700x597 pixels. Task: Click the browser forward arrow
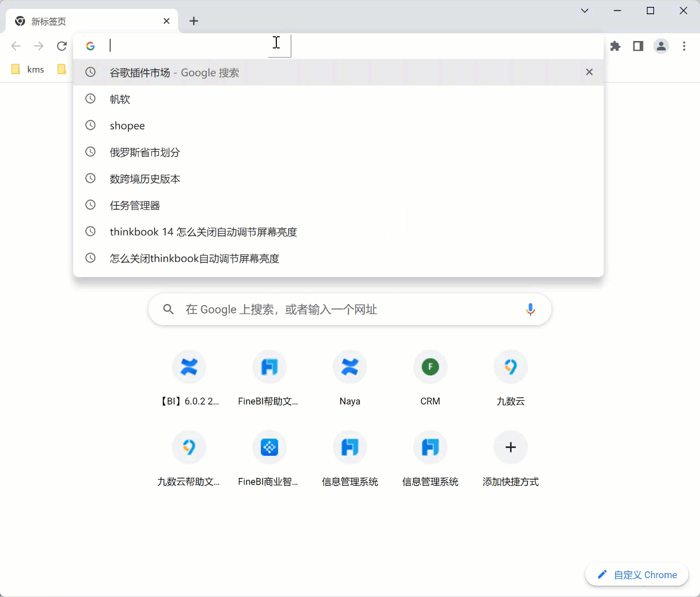(x=39, y=46)
